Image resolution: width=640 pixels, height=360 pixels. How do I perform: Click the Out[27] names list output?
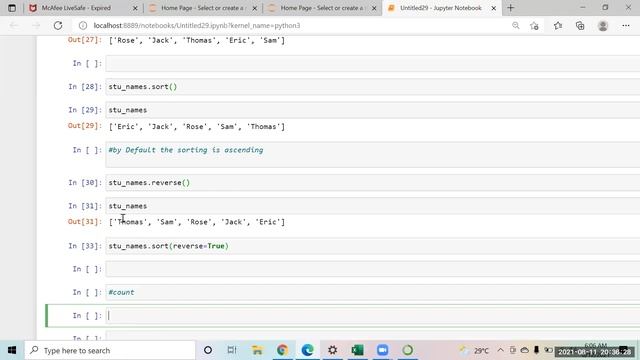pos(197,40)
